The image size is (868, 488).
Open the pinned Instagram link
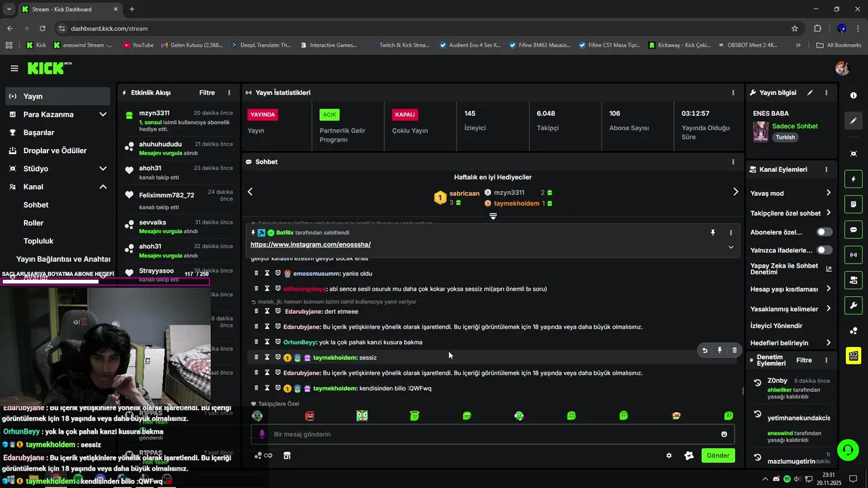click(311, 245)
